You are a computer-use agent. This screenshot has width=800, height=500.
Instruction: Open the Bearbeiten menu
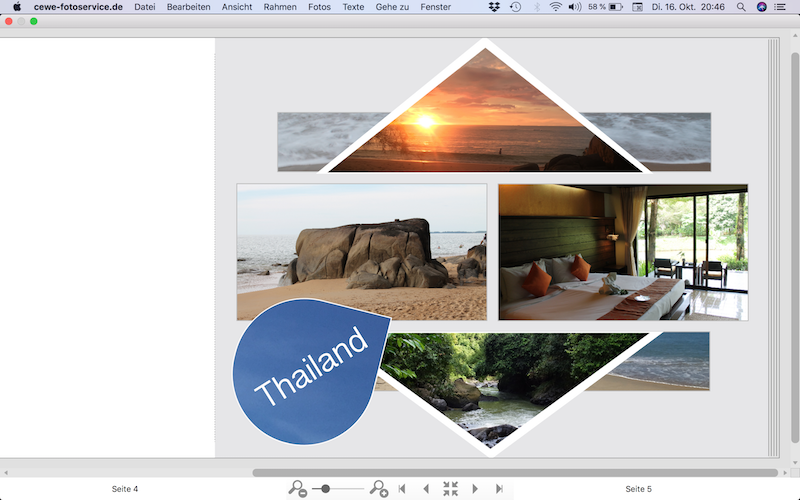(x=188, y=7)
